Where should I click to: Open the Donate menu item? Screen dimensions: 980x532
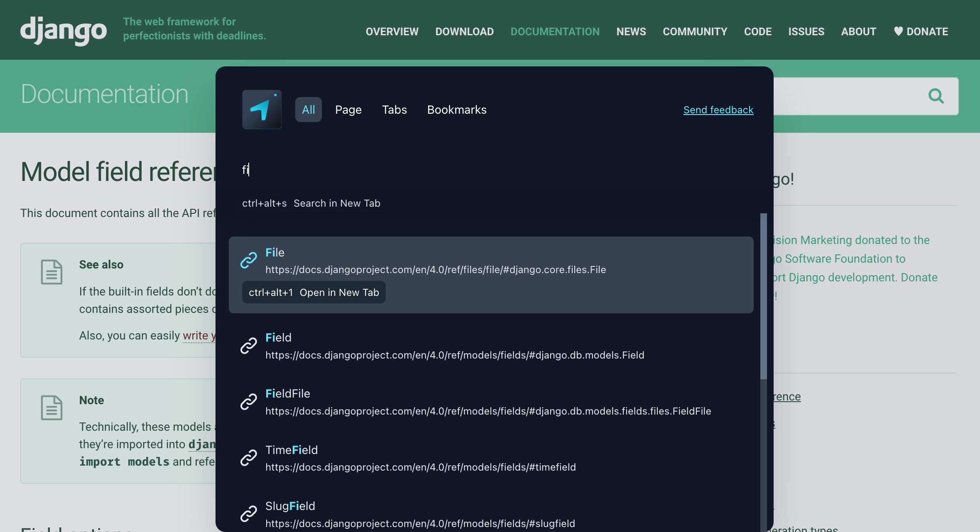(921, 32)
